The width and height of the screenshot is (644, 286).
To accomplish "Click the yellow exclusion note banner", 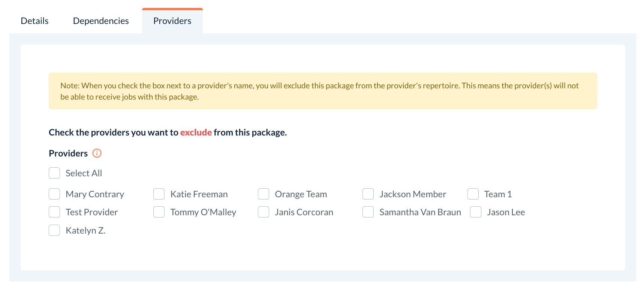I will pyautogui.click(x=322, y=91).
